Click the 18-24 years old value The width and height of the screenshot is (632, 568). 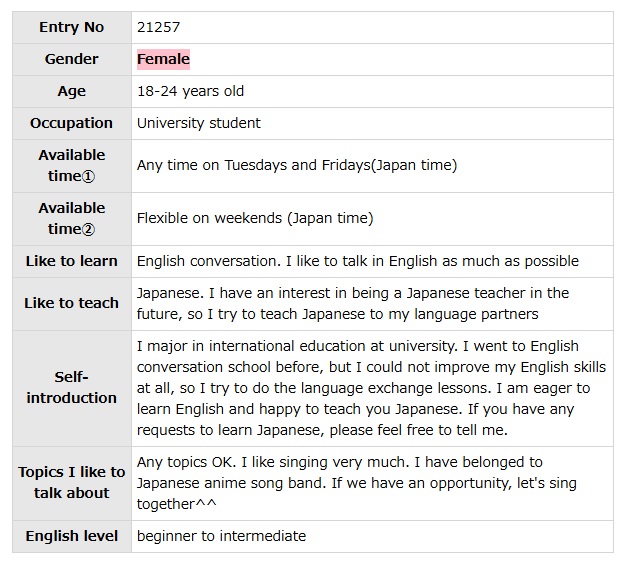tap(190, 91)
